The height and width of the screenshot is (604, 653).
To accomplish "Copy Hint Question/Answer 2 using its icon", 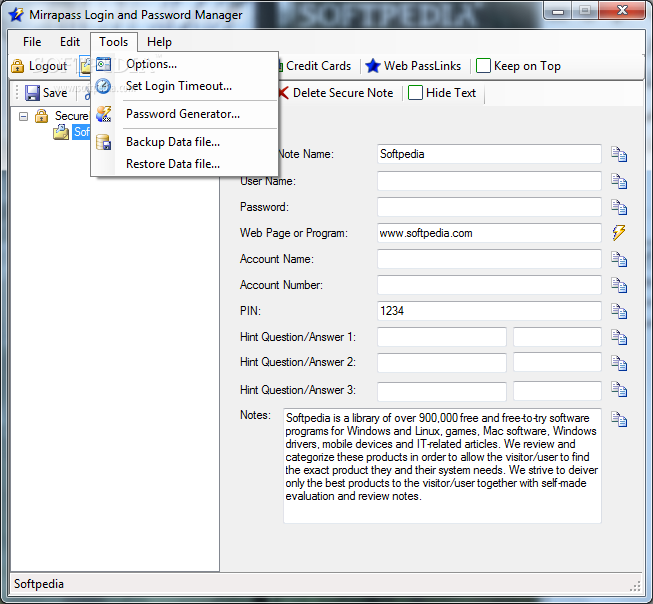I will pyautogui.click(x=619, y=363).
